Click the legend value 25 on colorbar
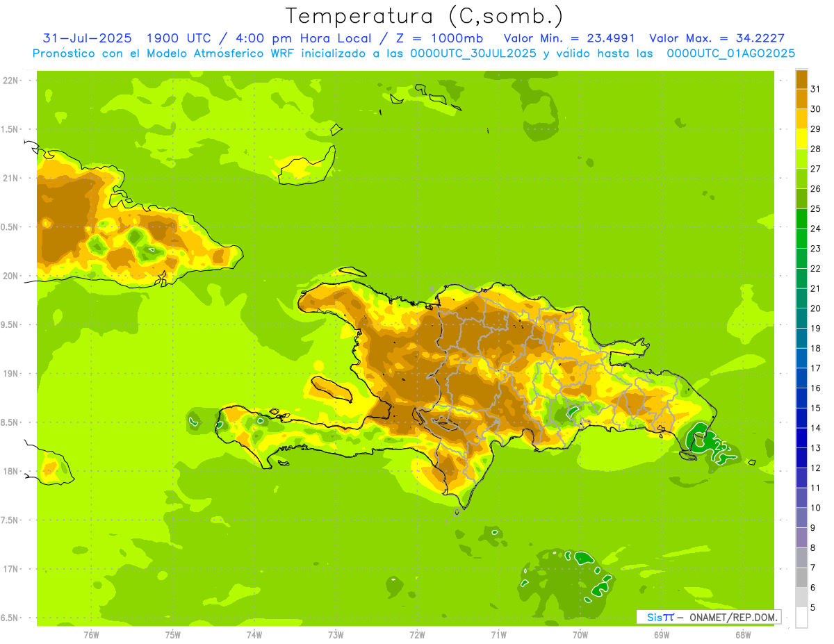834x644 pixels. [x=815, y=208]
